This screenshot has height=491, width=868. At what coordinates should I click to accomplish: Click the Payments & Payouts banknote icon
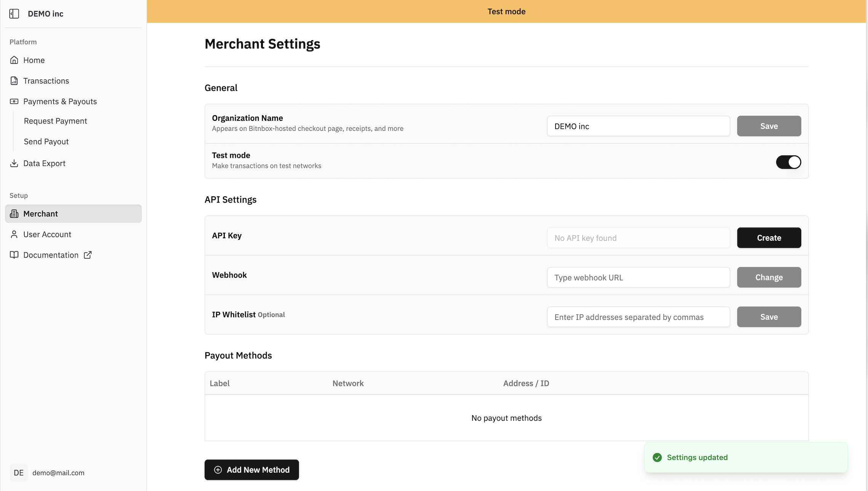click(14, 101)
